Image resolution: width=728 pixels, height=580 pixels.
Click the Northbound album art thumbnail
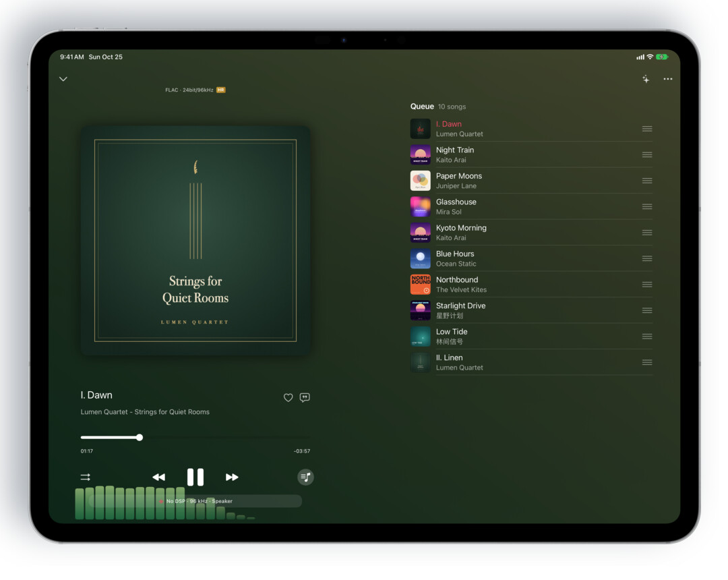tap(420, 285)
